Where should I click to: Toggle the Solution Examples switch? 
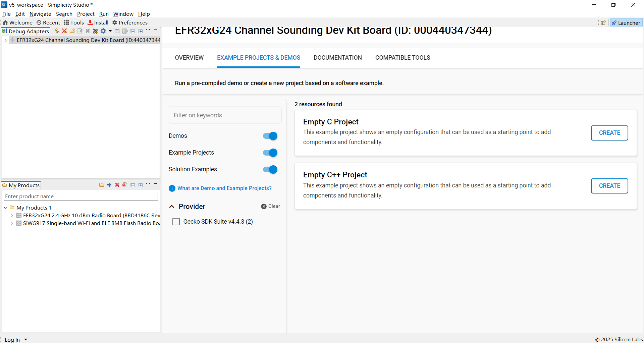270,169
